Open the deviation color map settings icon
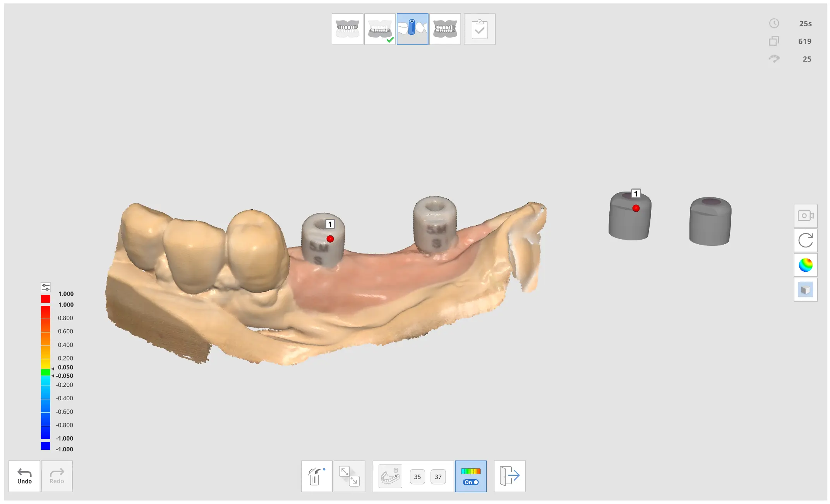The image size is (830, 504). pos(46,287)
